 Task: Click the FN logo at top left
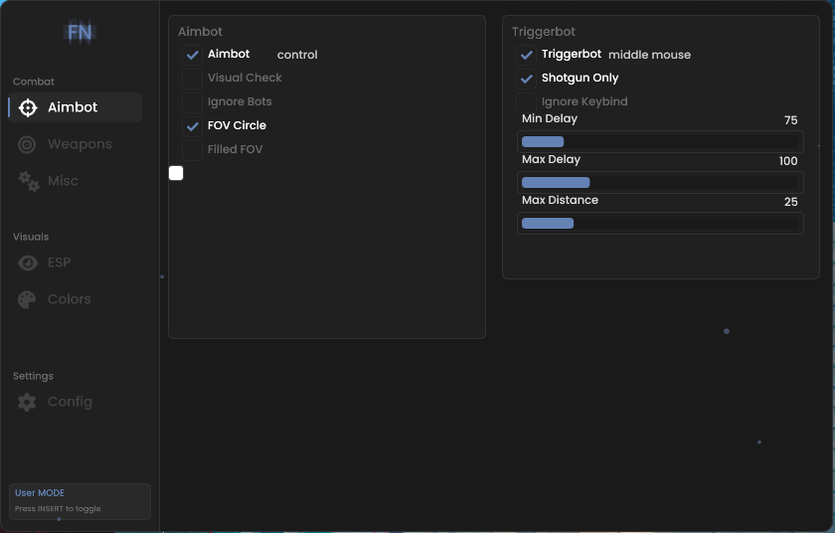[79, 33]
